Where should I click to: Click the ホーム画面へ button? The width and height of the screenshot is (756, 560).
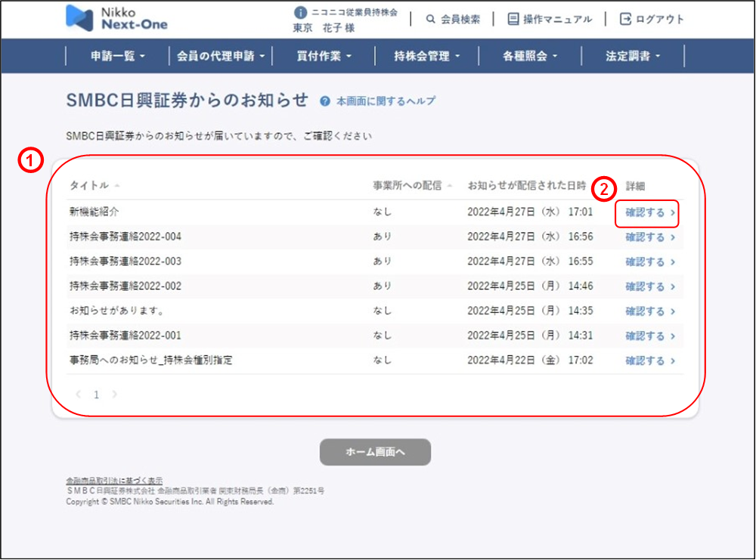coord(375,452)
